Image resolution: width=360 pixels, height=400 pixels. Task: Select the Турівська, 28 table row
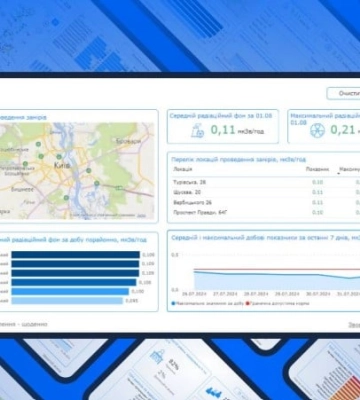(x=266, y=182)
